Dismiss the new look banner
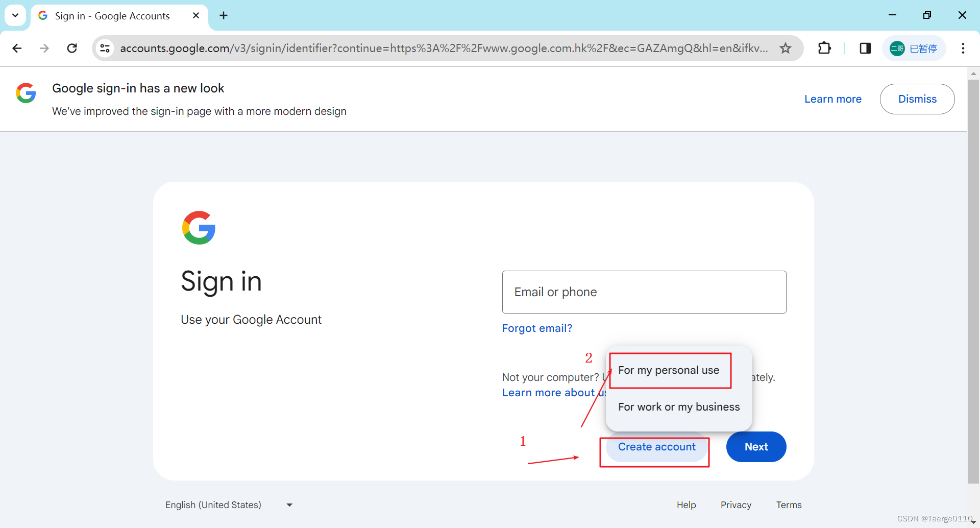 pyautogui.click(x=917, y=99)
